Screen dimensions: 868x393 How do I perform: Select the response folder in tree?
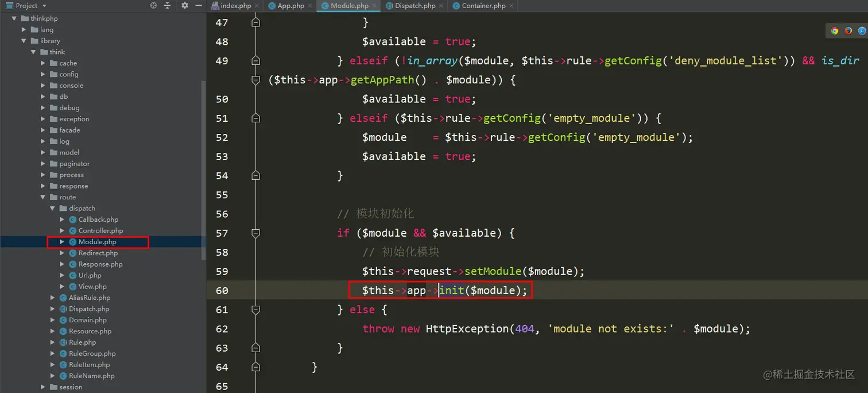(x=73, y=186)
